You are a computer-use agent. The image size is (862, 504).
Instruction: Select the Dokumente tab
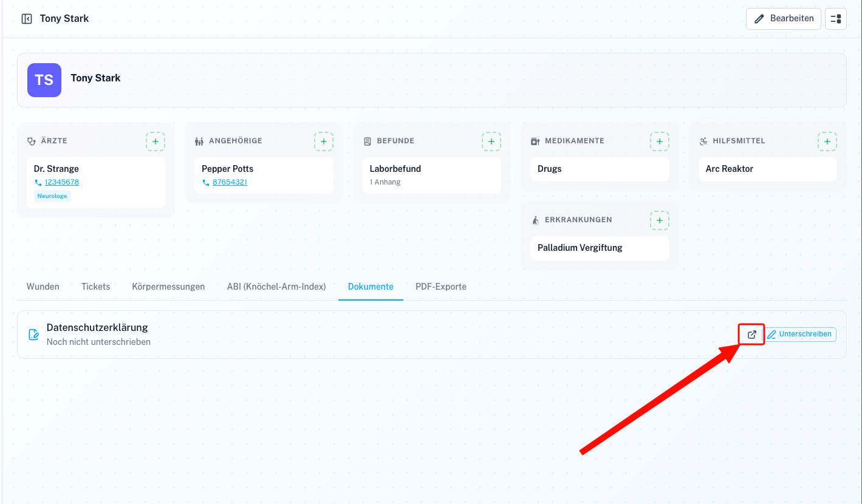371,287
